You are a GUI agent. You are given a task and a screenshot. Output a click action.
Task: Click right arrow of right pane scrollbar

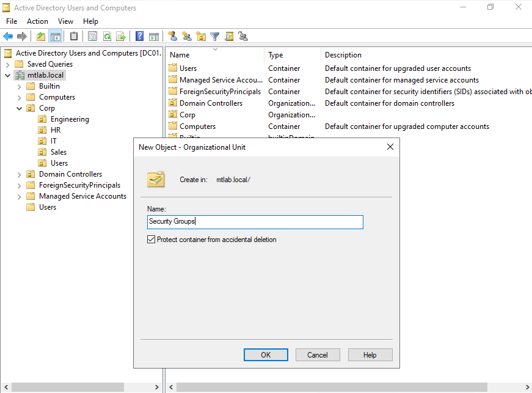(x=527, y=387)
